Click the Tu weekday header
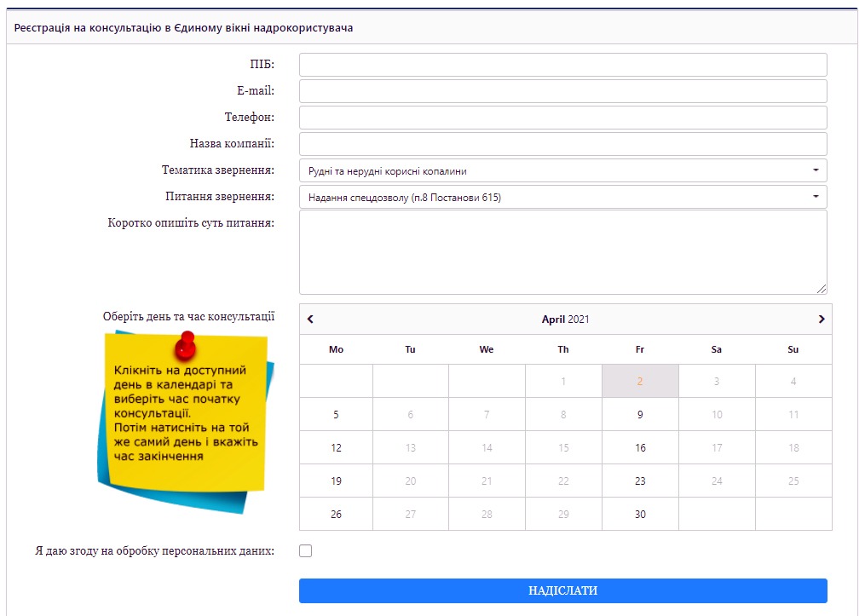 tap(410, 349)
